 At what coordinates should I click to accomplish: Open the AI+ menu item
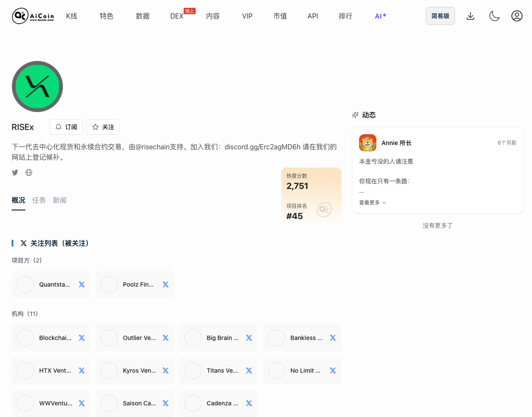point(381,16)
